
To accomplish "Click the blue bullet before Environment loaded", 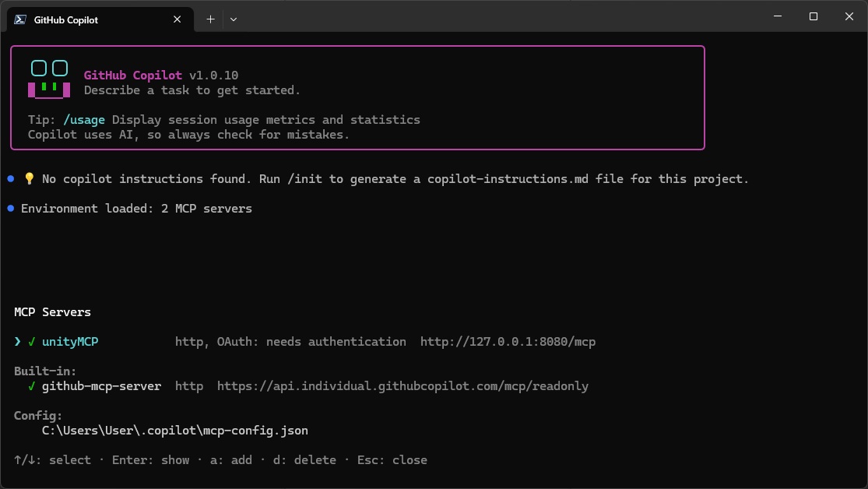I will 11,209.
